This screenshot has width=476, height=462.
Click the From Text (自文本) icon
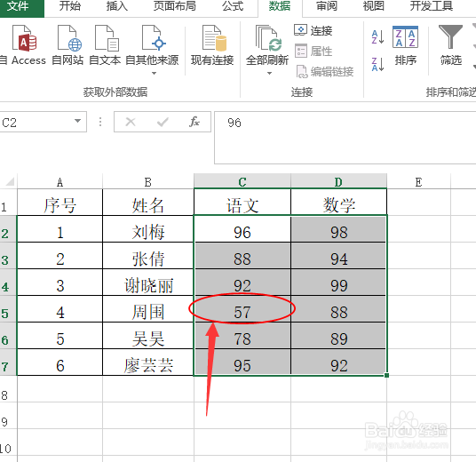[107, 38]
